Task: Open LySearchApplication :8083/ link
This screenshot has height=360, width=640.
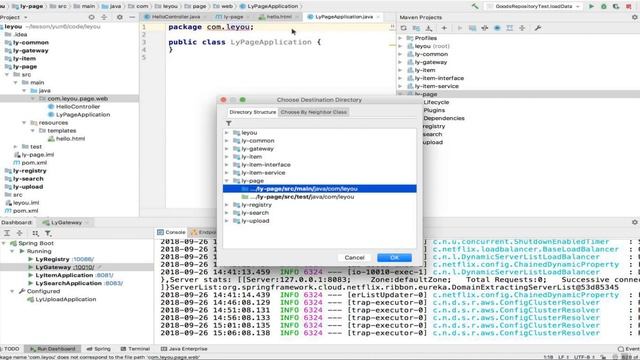Action: tap(113, 283)
